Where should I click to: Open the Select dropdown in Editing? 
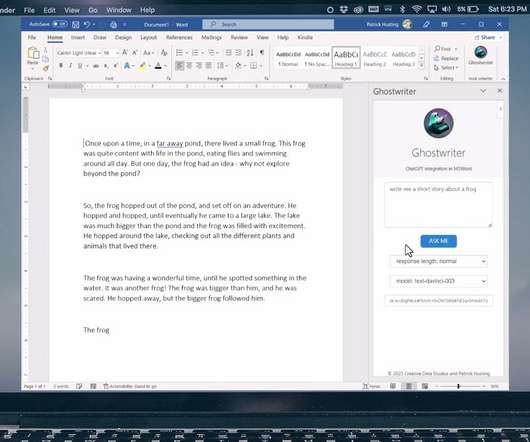(446, 68)
